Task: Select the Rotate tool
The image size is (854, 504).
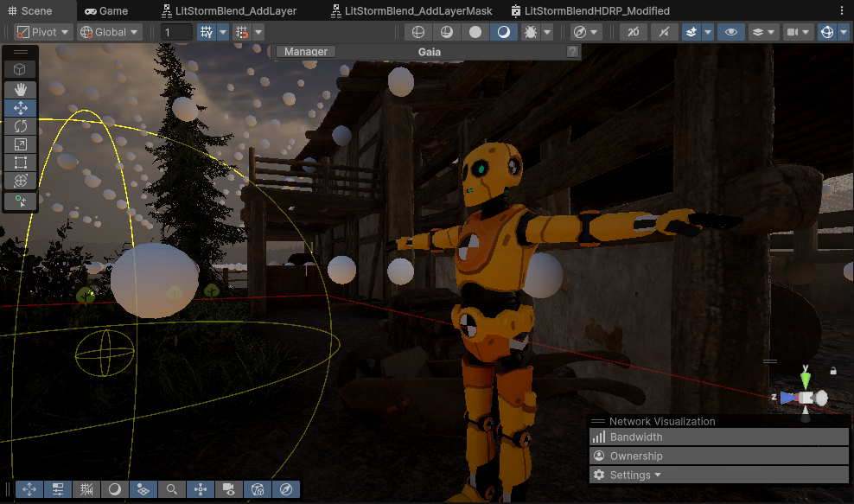Action: coord(20,126)
